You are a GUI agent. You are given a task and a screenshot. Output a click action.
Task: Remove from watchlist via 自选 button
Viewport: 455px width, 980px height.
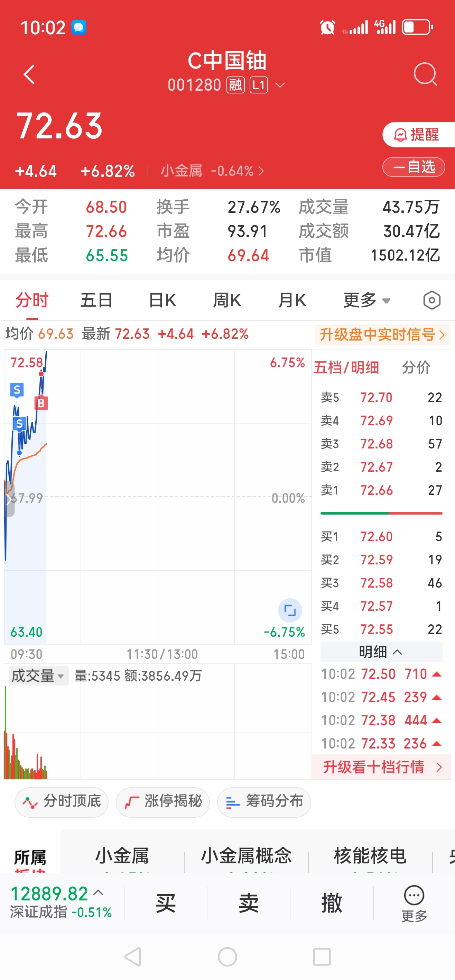point(414,167)
